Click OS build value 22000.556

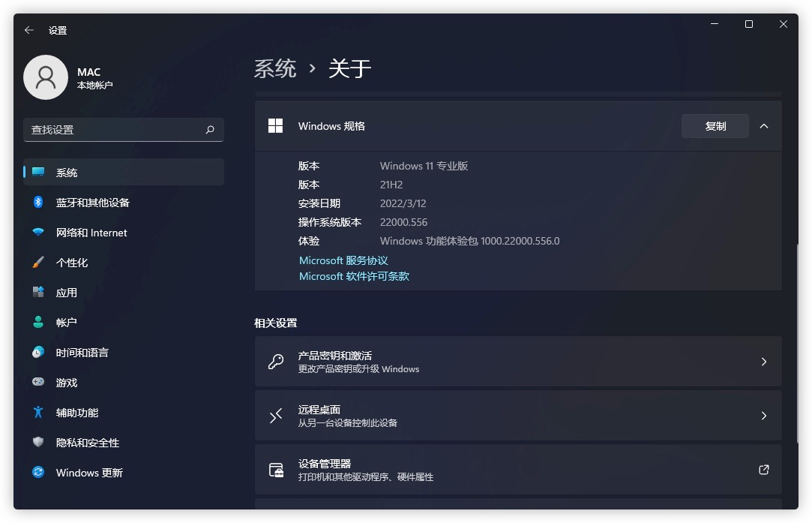[404, 222]
